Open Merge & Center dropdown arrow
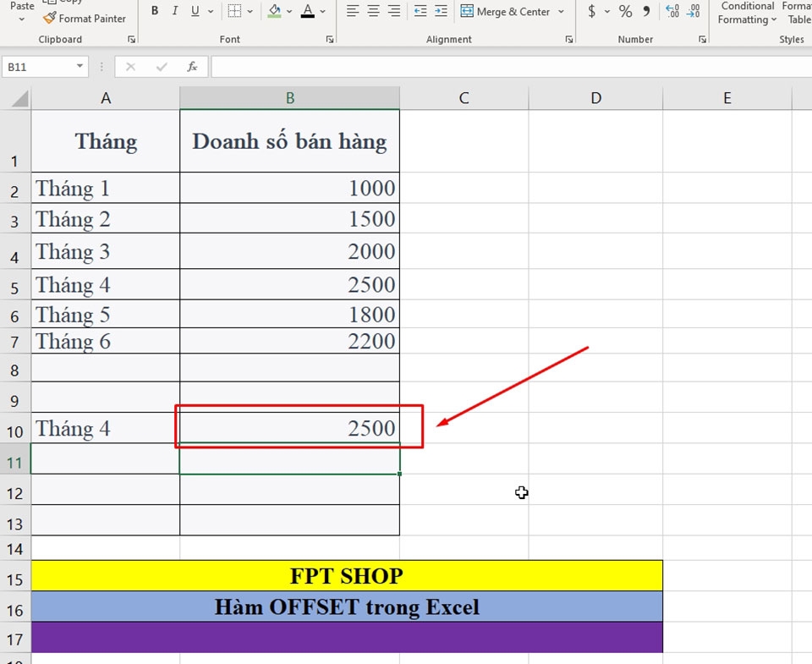The height and width of the screenshot is (664, 812). click(561, 11)
